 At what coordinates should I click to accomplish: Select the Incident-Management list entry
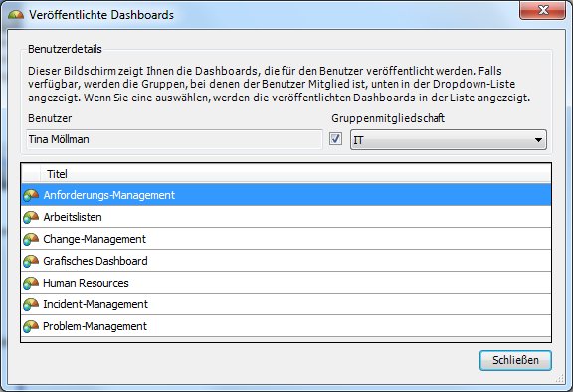pyautogui.click(x=286, y=304)
